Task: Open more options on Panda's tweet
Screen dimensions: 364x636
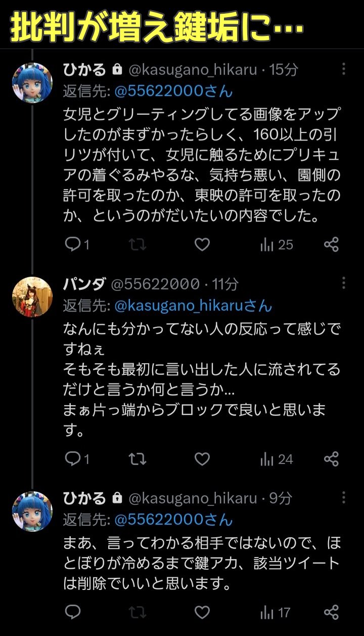Action: point(344,283)
